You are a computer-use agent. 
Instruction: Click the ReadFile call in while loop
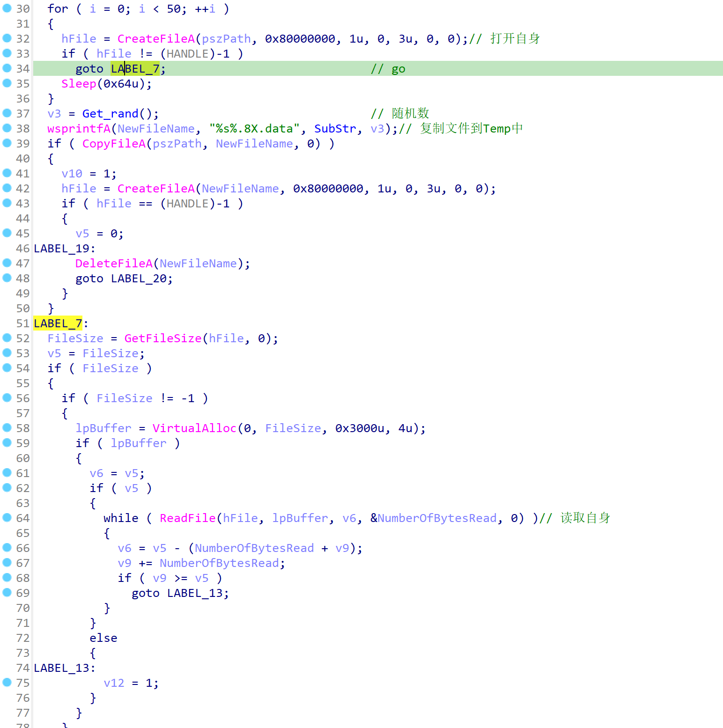tap(187, 518)
